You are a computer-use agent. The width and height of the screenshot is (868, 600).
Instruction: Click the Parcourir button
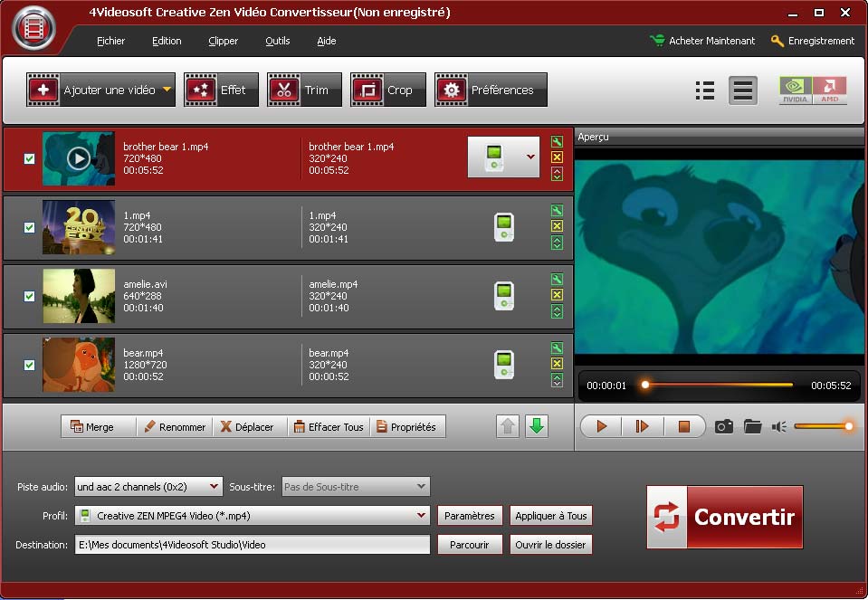[469, 545]
